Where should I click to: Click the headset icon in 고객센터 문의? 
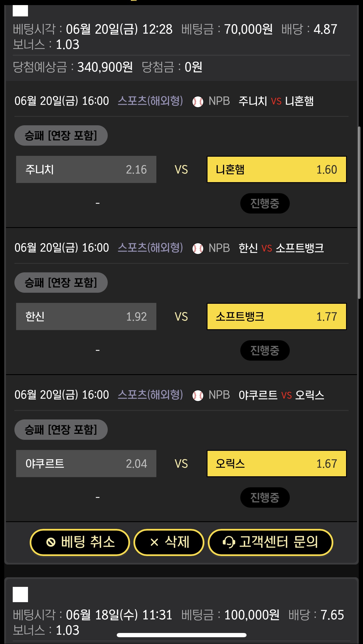229,542
